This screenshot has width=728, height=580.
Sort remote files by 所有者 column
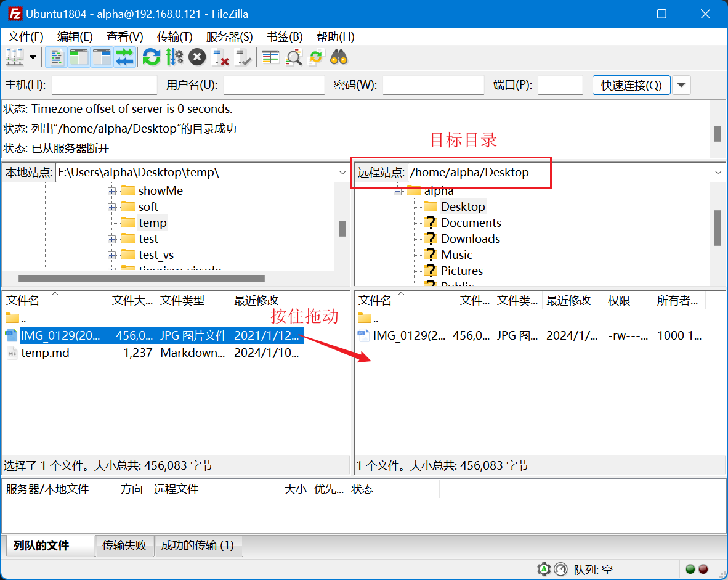(679, 301)
